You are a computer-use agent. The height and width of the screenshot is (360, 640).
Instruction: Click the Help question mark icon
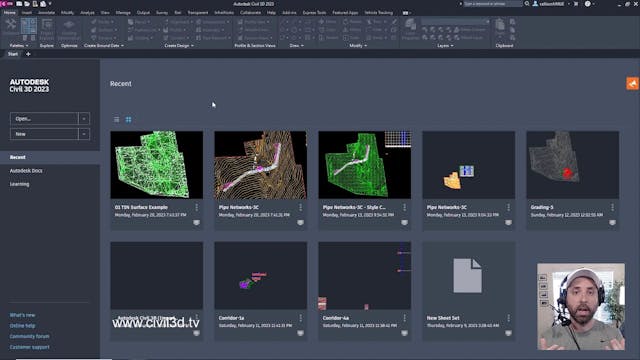[587, 4]
